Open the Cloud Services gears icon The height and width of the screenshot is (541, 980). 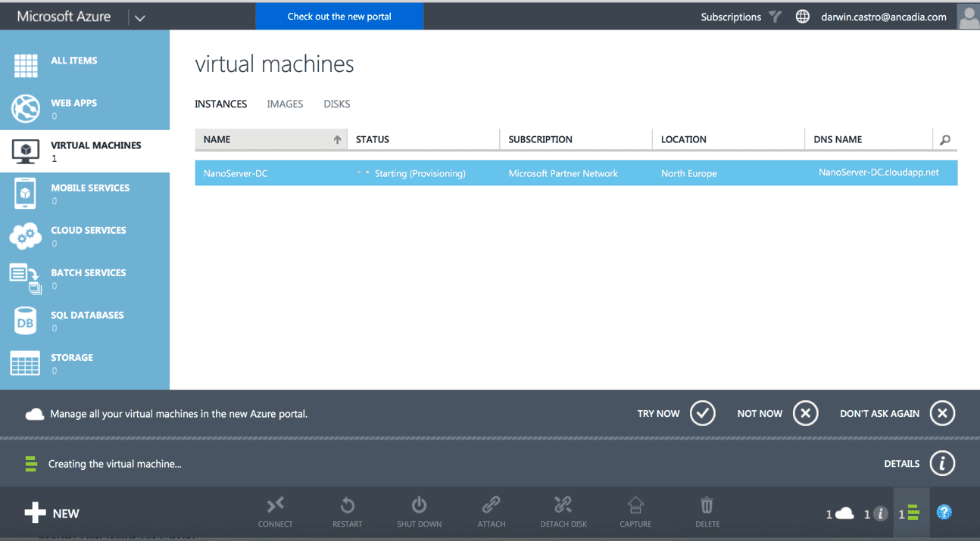(25, 236)
